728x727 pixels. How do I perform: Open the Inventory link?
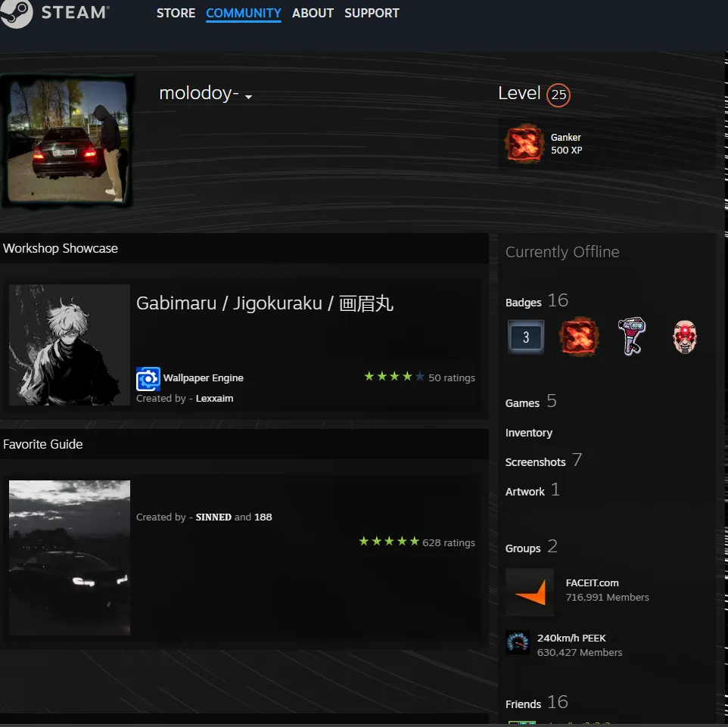tap(529, 433)
